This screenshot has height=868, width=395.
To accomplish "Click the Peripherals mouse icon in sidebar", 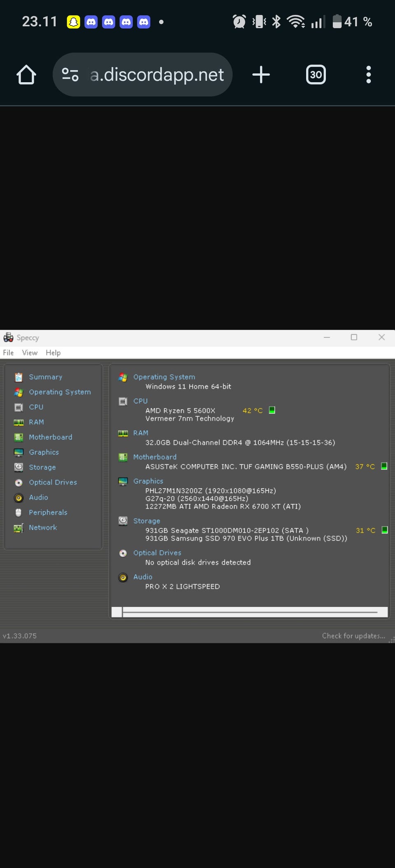I will (x=19, y=512).
